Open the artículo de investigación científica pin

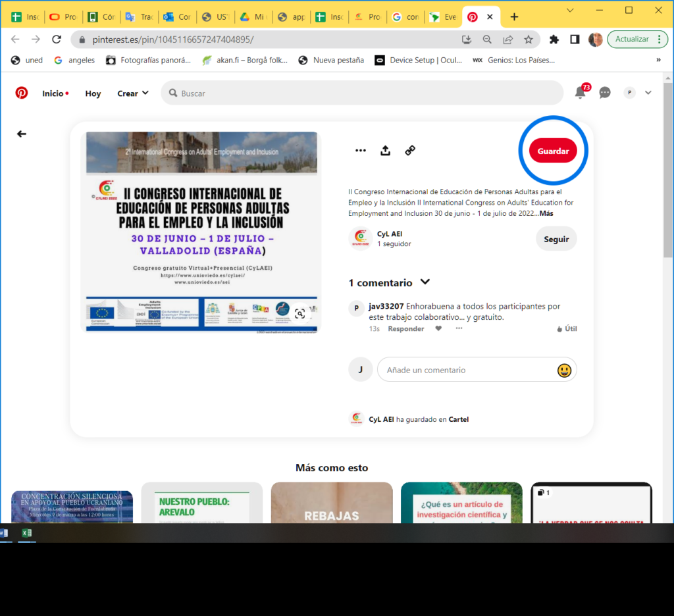(461, 503)
